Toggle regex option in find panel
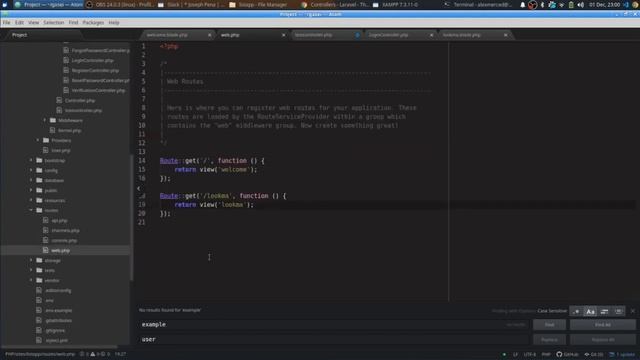The image size is (640, 360). point(576,311)
